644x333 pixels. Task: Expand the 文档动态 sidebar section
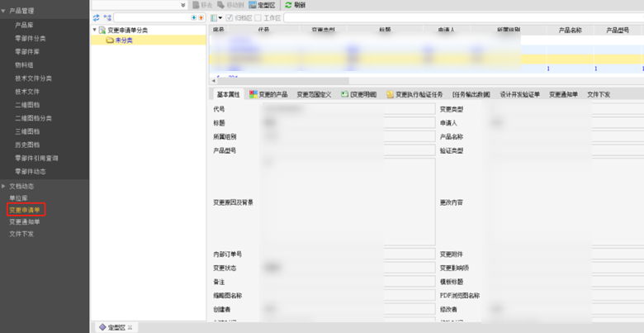click(3, 186)
